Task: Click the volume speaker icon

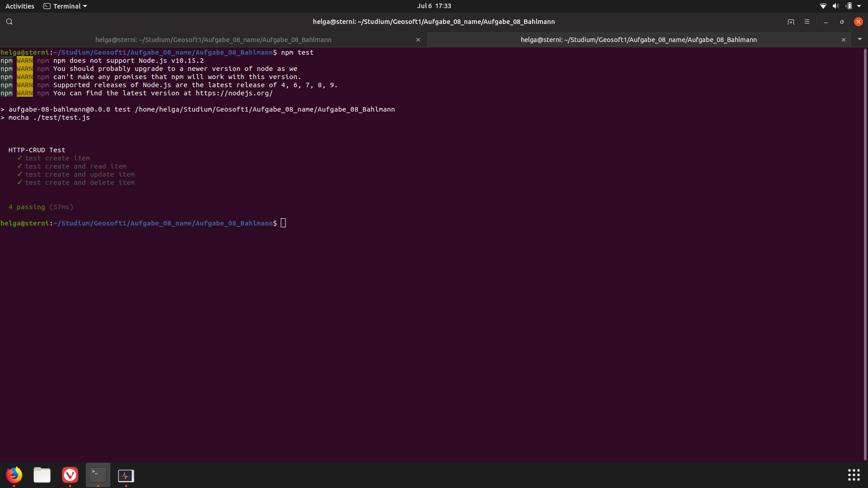Action: click(x=835, y=6)
